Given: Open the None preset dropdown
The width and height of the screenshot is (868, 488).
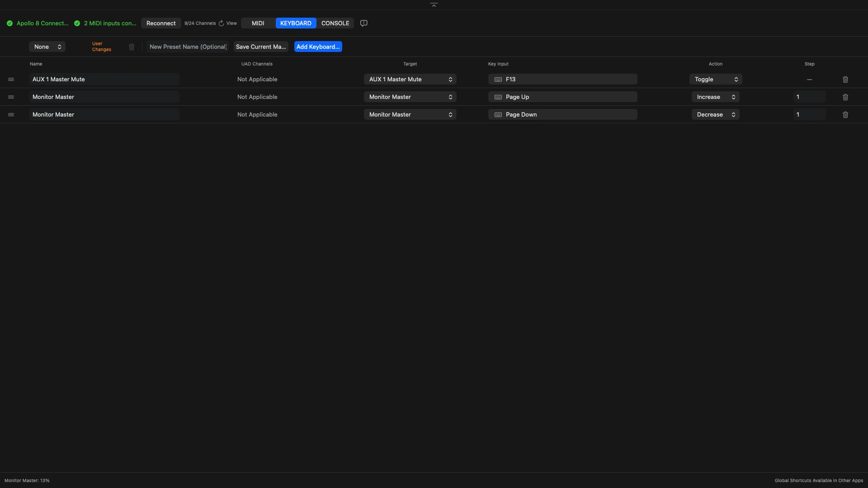Looking at the screenshot, I should (x=47, y=47).
